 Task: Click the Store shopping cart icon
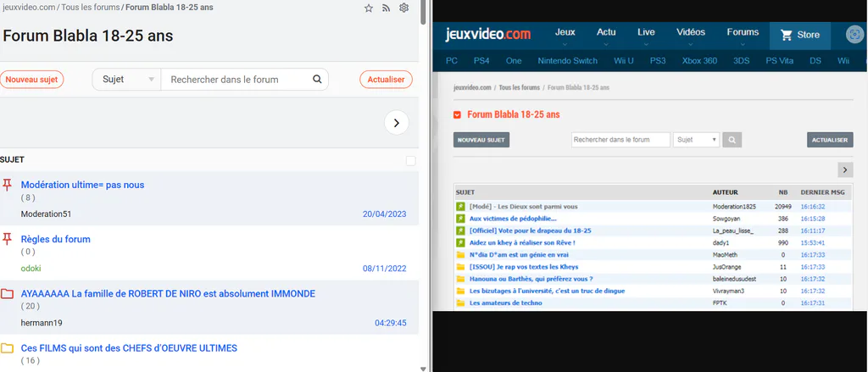786,36
